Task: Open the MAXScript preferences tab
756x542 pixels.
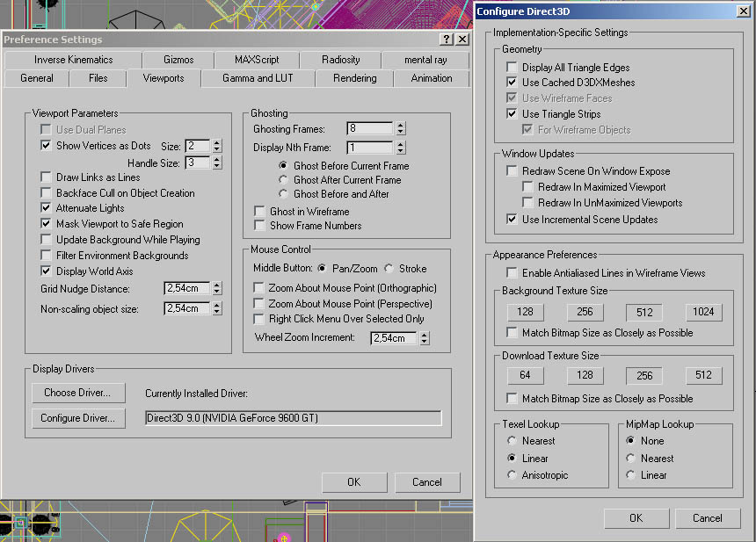Action: click(x=256, y=60)
